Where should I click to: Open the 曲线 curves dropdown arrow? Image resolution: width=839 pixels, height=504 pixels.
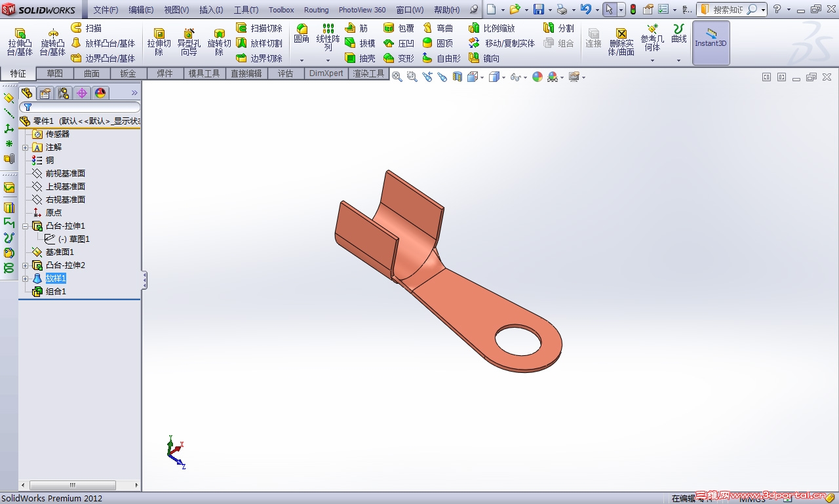[x=678, y=60]
